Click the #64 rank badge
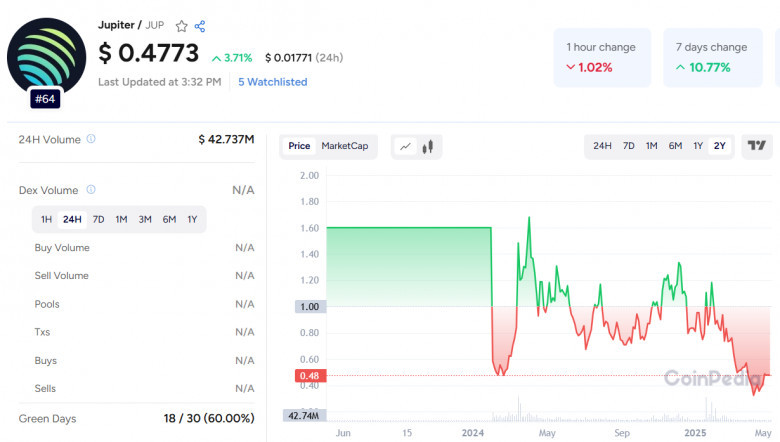This screenshot has height=442, width=780. coord(45,99)
